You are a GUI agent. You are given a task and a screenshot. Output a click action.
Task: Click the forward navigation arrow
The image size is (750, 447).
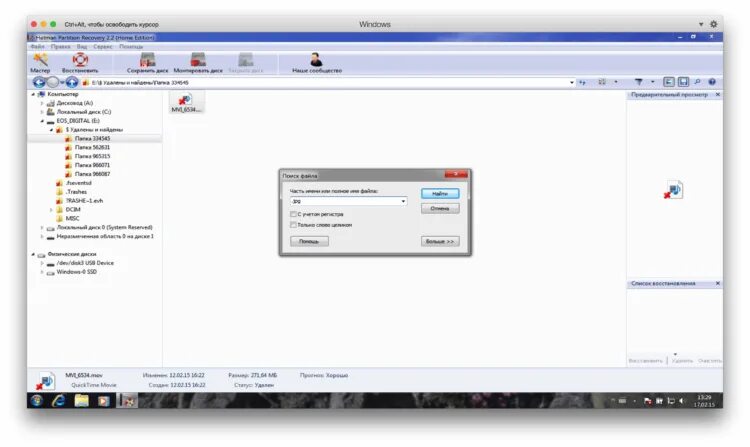53,82
